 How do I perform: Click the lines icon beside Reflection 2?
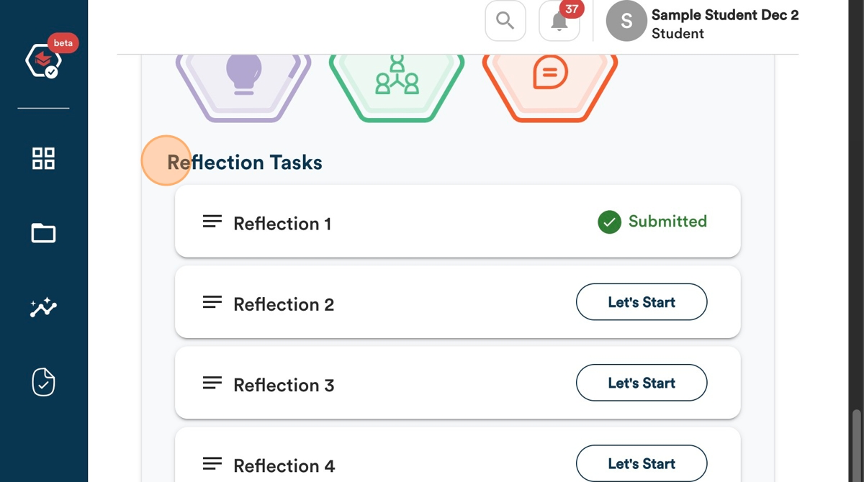212,302
